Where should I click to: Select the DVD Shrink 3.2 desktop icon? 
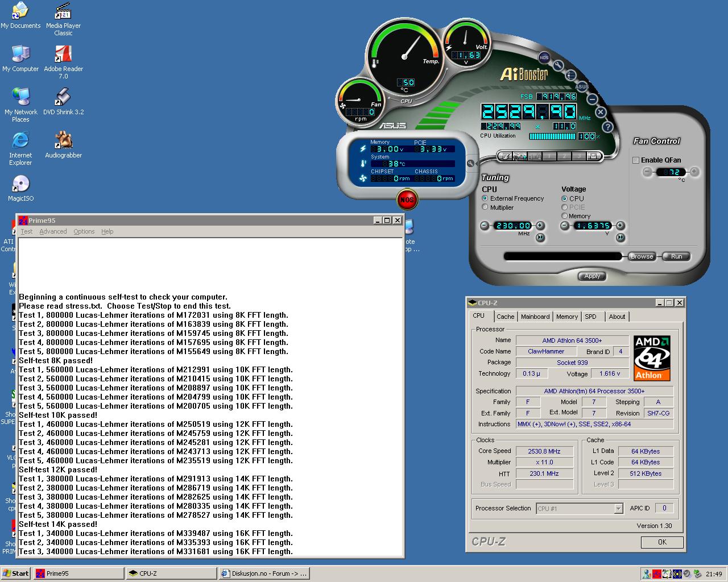[63, 102]
